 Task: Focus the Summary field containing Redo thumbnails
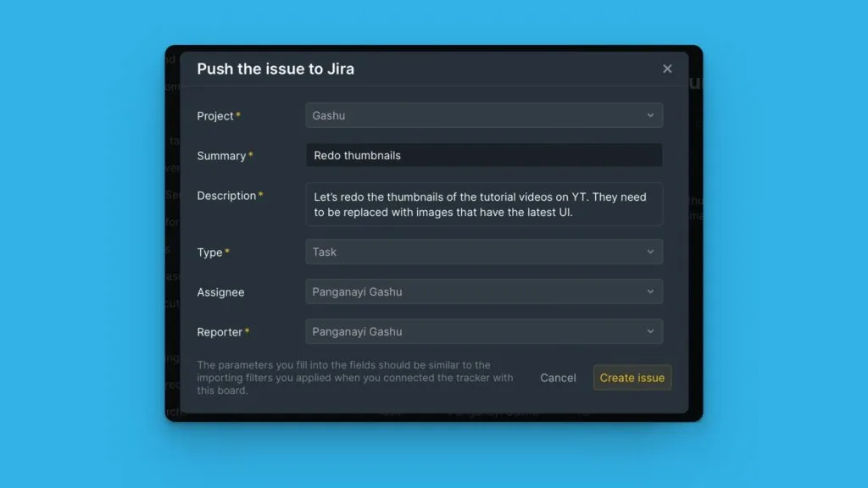483,155
